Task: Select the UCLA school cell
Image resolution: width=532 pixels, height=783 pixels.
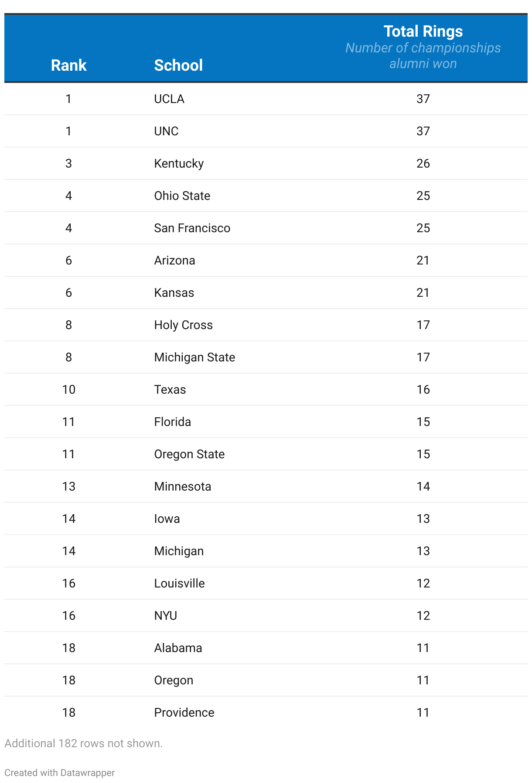Action: (169, 99)
